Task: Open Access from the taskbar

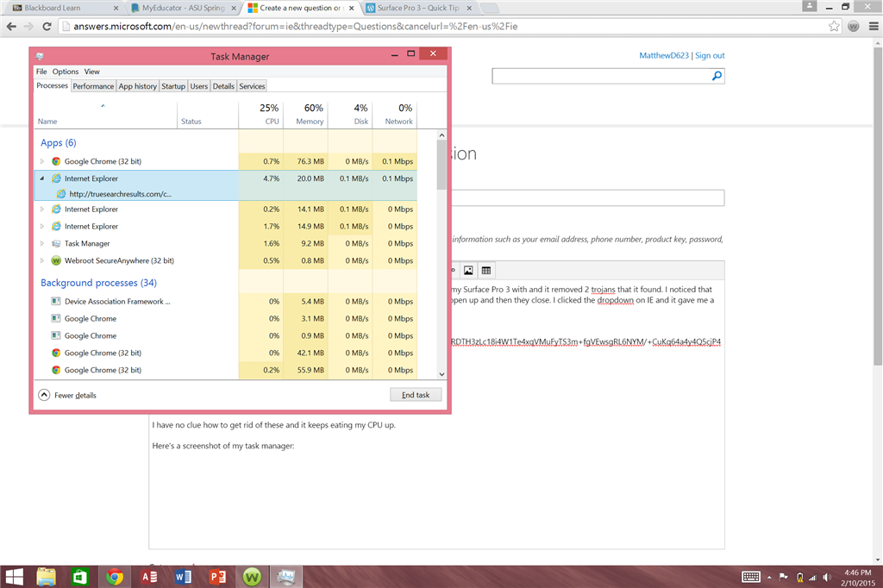Action: point(149,577)
